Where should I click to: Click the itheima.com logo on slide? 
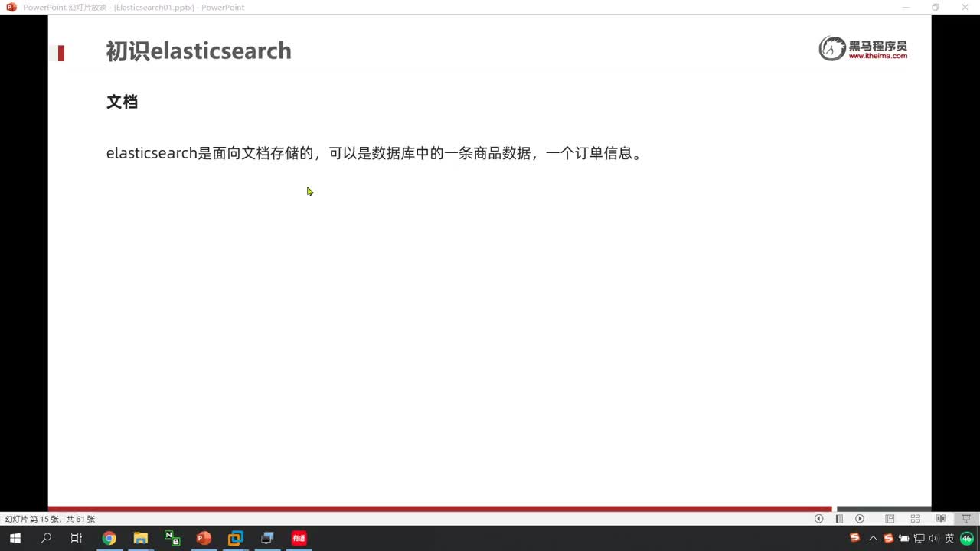tap(863, 48)
